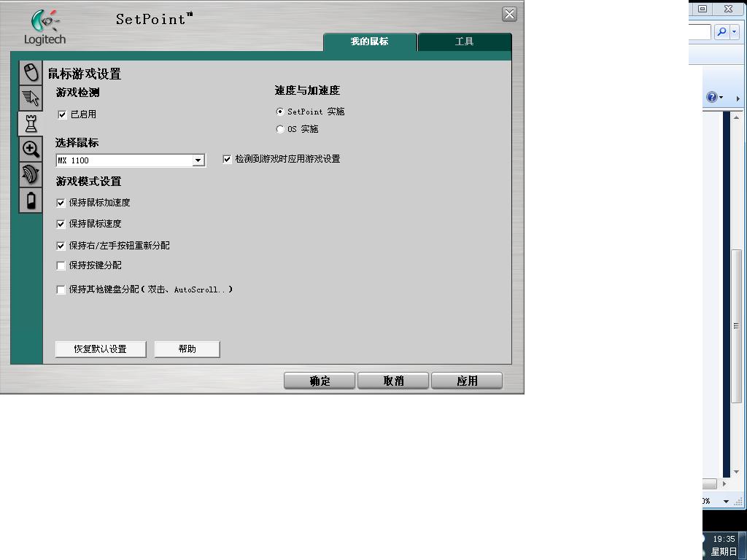The width and height of the screenshot is (747, 560).
Task: 切换到 工具 标签页
Action: point(465,42)
